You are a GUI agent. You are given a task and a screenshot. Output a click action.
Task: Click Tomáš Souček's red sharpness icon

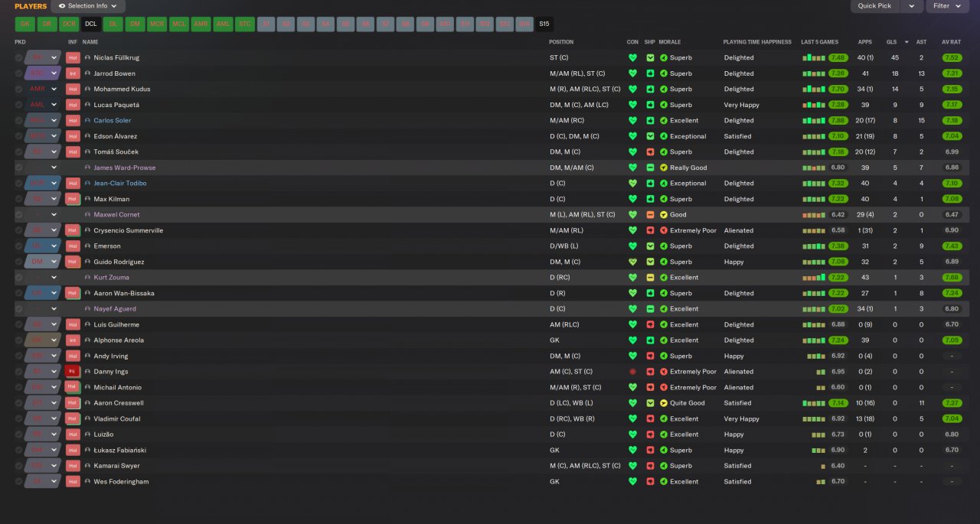(x=650, y=152)
